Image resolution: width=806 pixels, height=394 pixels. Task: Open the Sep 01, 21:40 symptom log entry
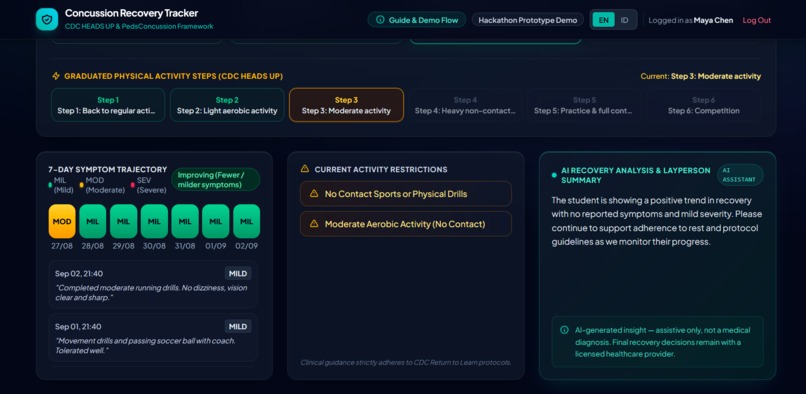153,337
